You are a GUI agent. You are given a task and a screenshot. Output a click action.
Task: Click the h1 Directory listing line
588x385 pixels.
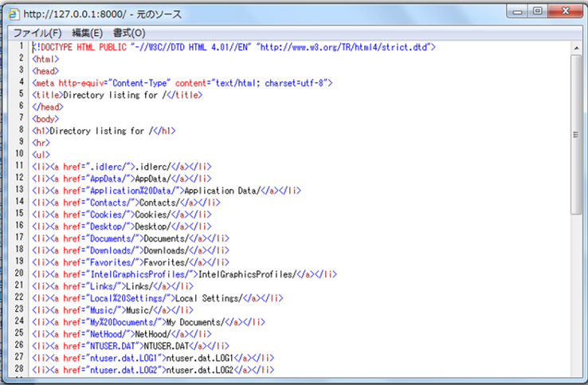tap(104, 131)
